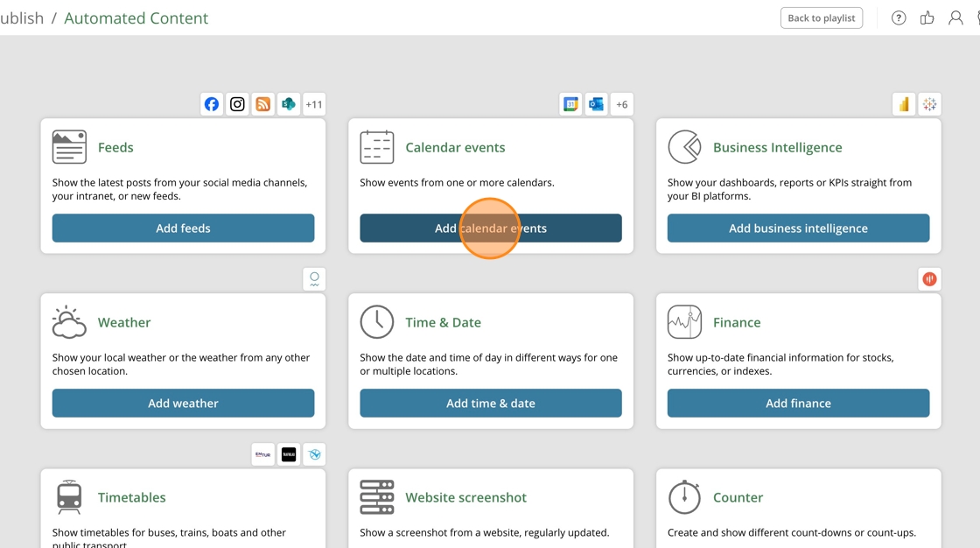Click Add time & date button
This screenshot has width=980, height=548.
point(491,404)
